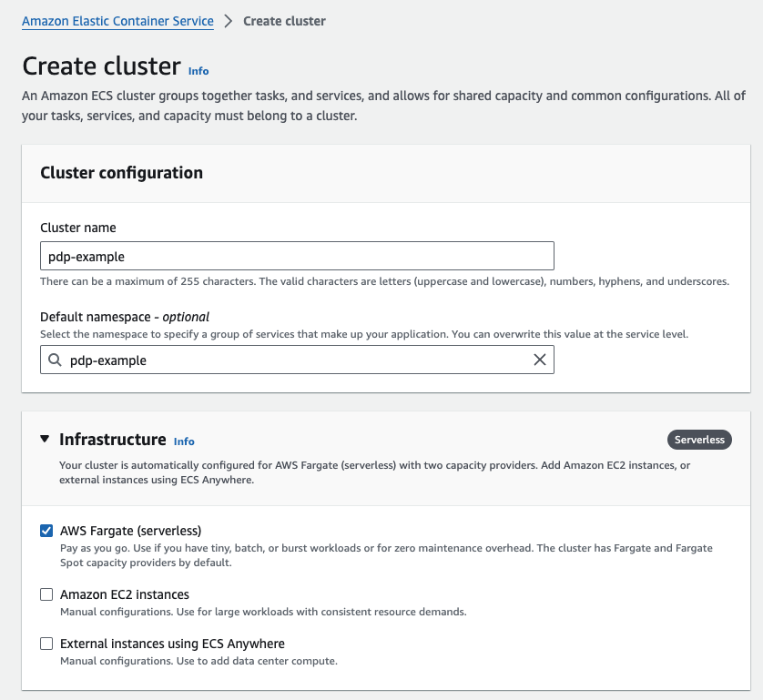This screenshot has height=700, width=763.
Task: Enable Amazon EC2 instances option
Action: pos(46,594)
